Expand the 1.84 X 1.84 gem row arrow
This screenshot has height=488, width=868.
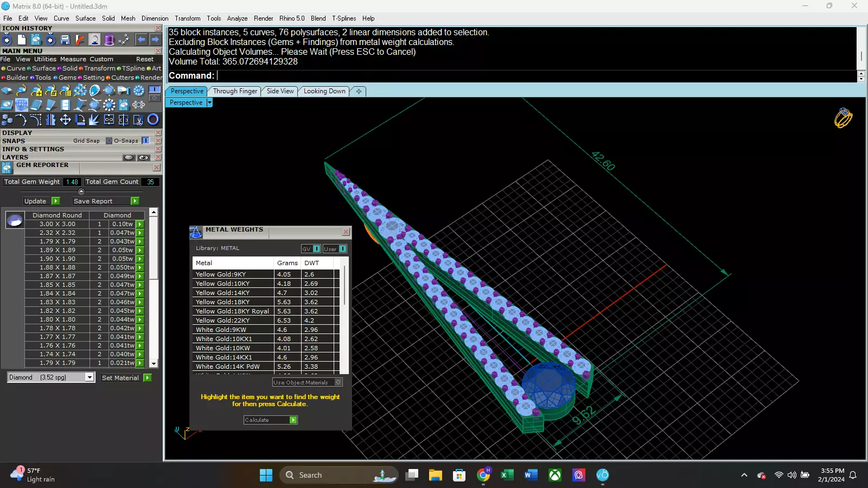coord(140,293)
